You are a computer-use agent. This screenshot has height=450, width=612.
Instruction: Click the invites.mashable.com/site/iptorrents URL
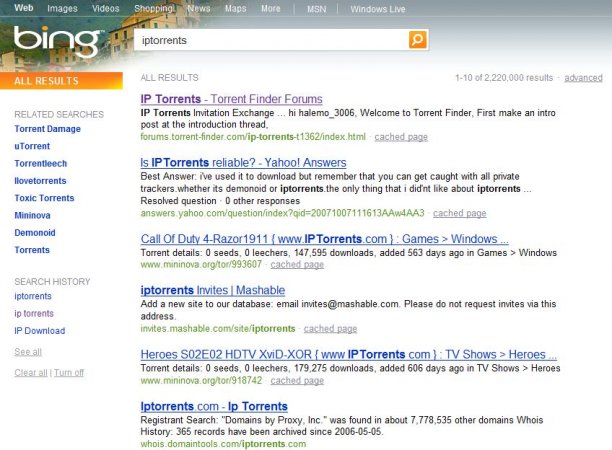click(x=218, y=329)
